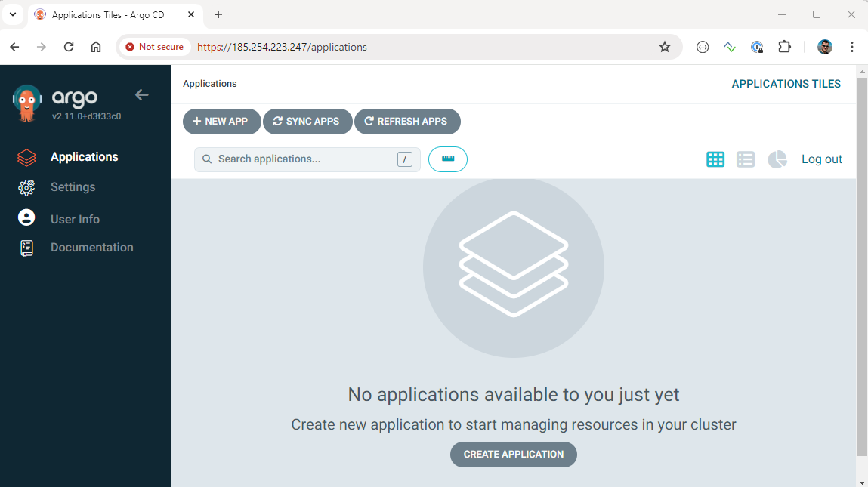The height and width of the screenshot is (487, 868).
Task: Open Documentation from the sidebar
Action: [91, 248]
